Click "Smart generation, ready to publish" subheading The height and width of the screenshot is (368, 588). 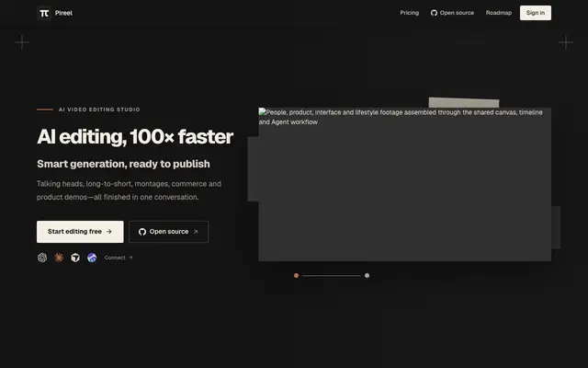[x=123, y=164]
